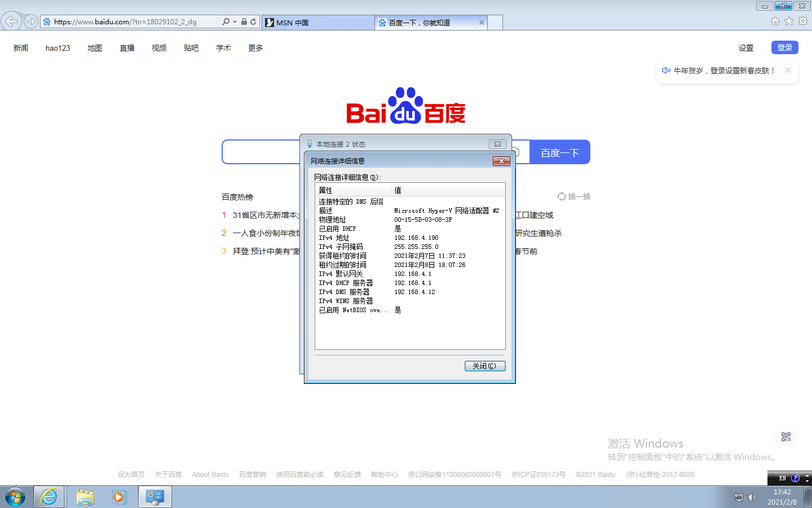Open the IE Home page icon
Image resolution: width=812 pixels, height=508 pixels.
775,21
